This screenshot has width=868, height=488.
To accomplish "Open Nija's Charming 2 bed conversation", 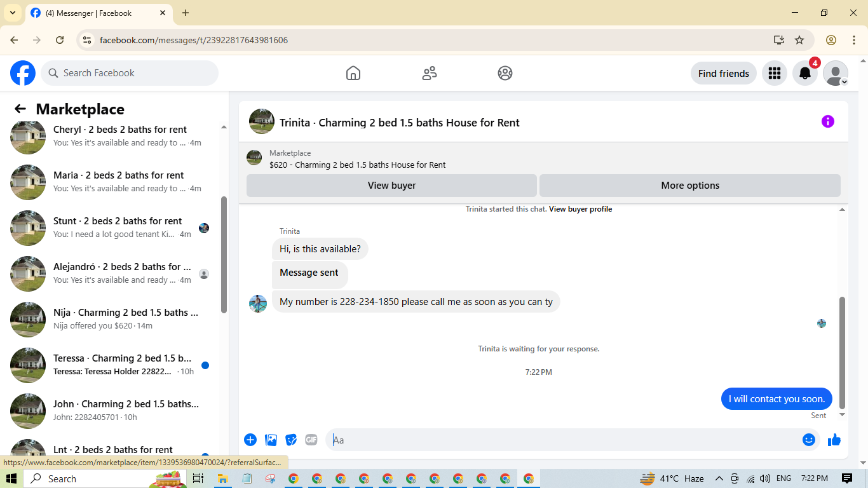I will coord(114,319).
